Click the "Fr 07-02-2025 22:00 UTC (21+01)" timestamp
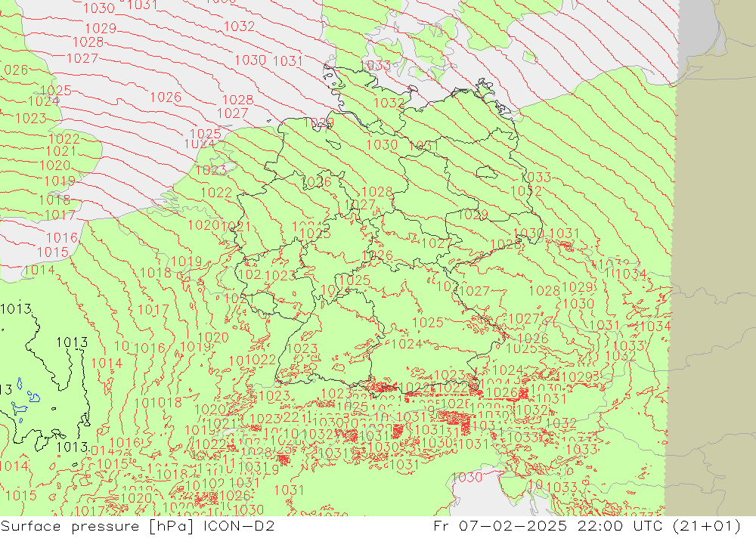 pos(587,526)
